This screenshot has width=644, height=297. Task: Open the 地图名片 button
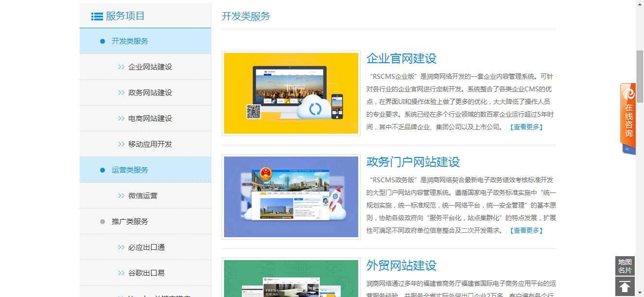625,266
